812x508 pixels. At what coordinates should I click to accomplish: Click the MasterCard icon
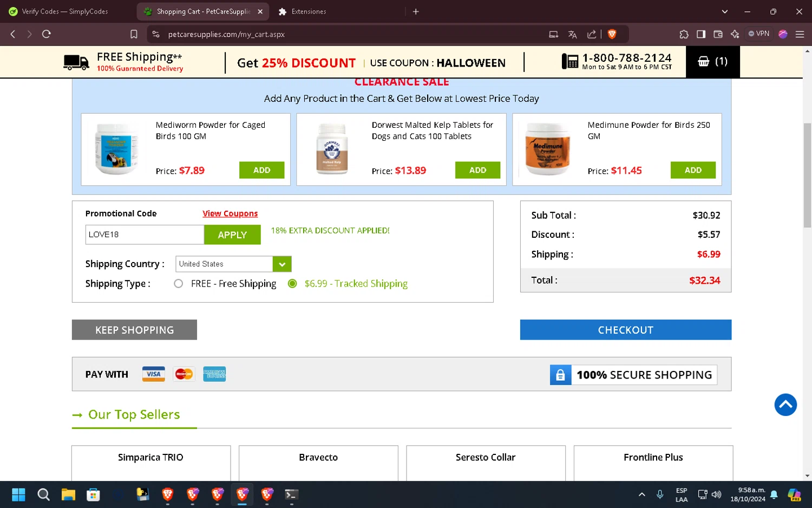[184, 374]
